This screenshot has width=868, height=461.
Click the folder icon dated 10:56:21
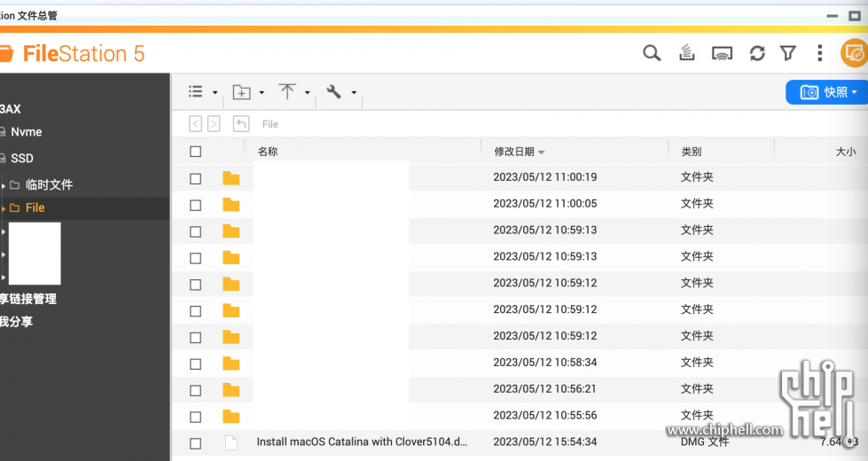click(231, 389)
